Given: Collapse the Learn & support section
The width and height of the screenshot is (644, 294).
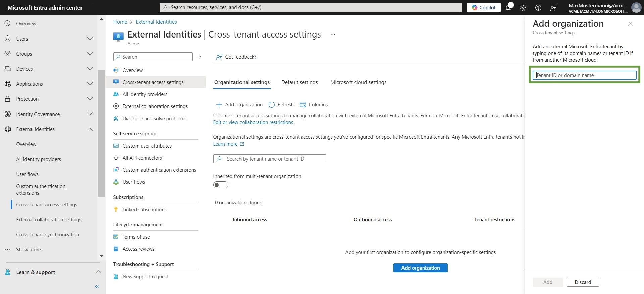Looking at the screenshot, I should 98,272.
